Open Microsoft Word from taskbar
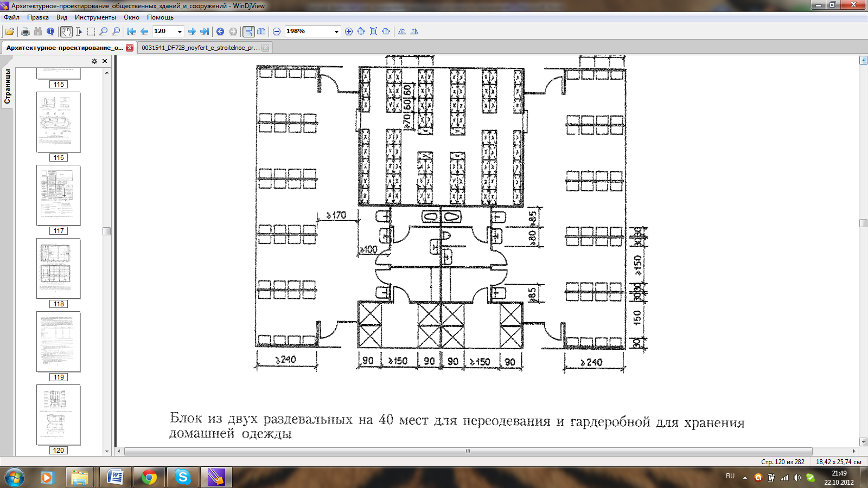 click(115, 478)
